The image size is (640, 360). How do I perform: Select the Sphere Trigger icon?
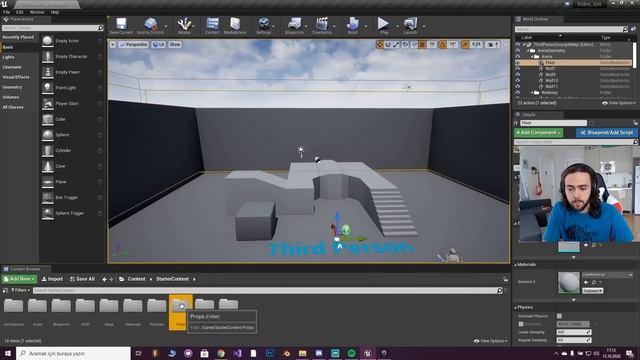pyautogui.click(x=48, y=213)
